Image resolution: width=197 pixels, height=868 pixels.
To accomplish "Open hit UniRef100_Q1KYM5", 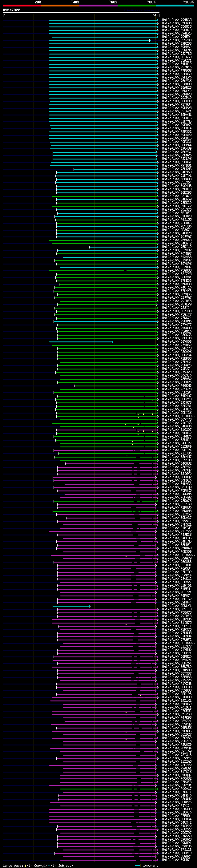I will (177, 121).
